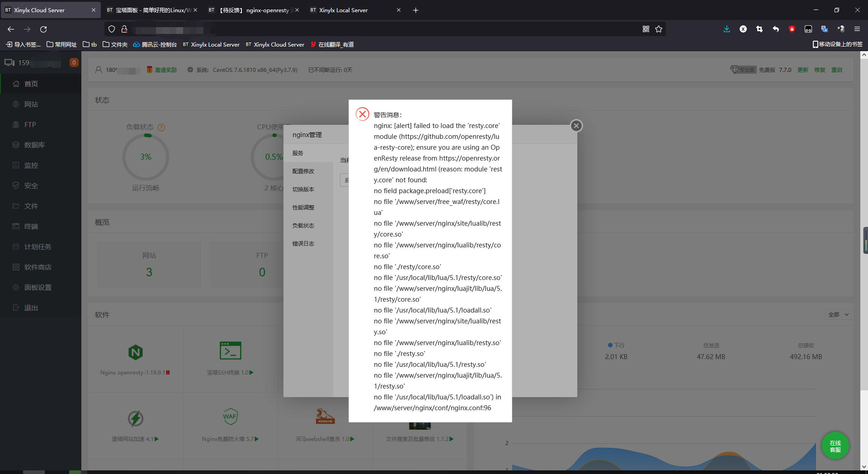Click the red error X icon

click(363, 114)
